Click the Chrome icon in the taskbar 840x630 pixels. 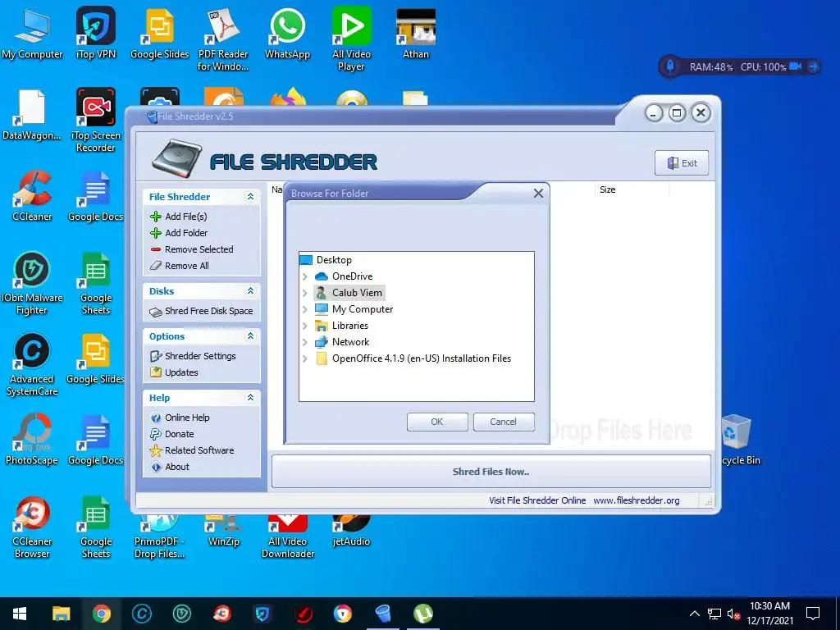[x=101, y=614]
